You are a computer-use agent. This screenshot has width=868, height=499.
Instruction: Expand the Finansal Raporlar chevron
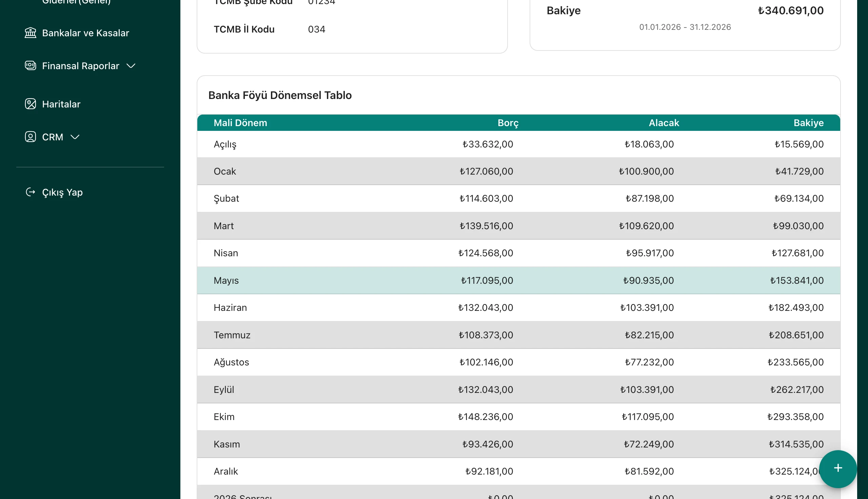click(x=131, y=66)
